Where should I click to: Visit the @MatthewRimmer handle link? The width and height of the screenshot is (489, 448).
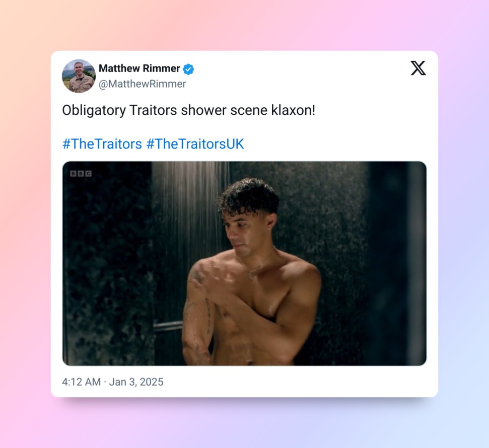point(142,84)
